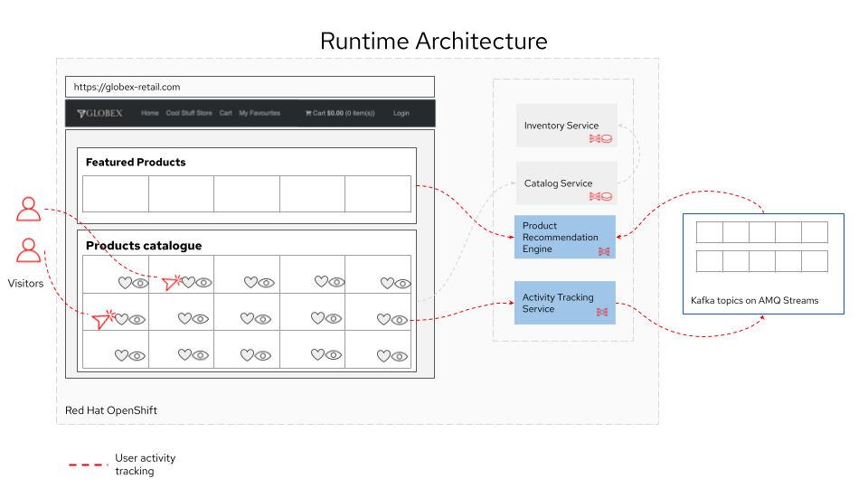Toggle eye icon of third product, top catalogue row

(266, 283)
